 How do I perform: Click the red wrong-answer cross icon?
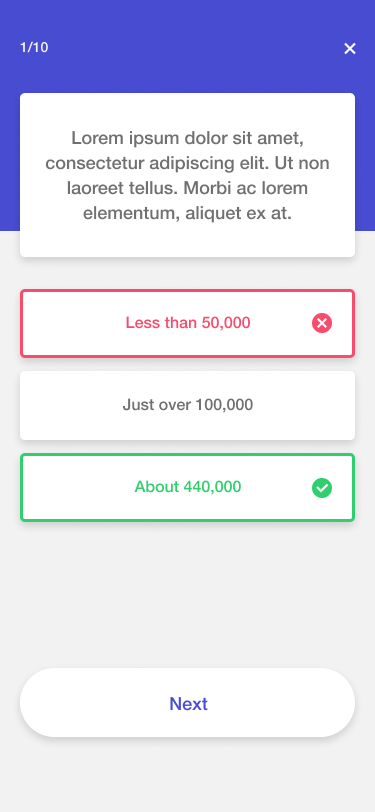click(x=322, y=323)
